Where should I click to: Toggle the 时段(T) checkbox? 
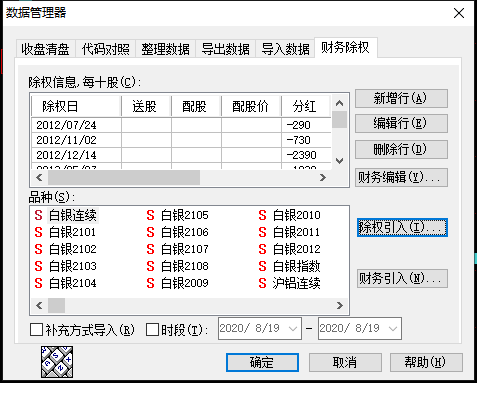pos(152,330)
